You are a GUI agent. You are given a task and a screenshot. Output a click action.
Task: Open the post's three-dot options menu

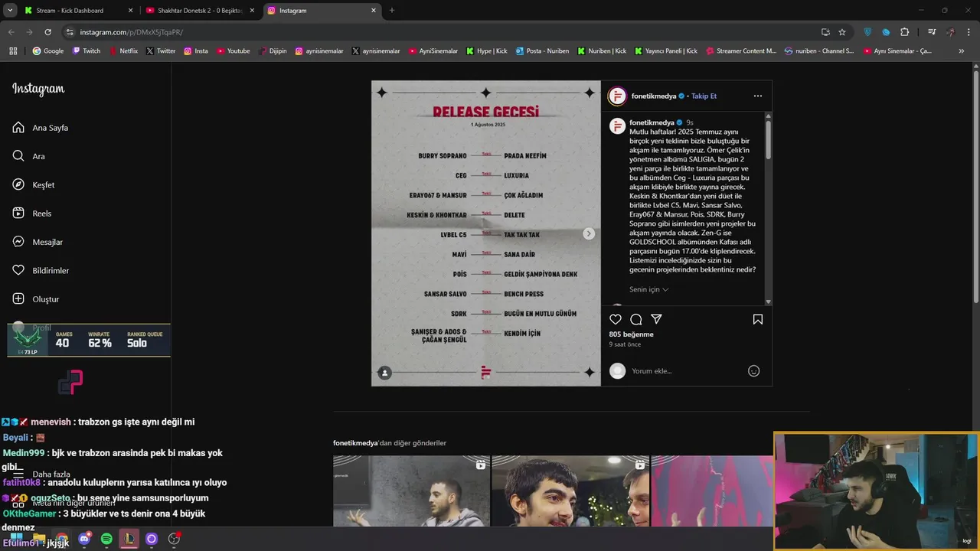pyautogui.click(x=758, y=96)
